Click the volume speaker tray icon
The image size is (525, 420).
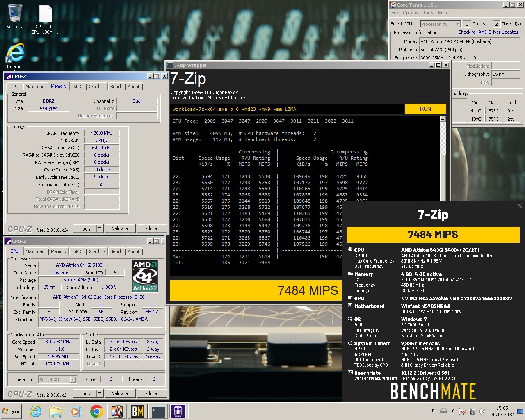point(482,411)
